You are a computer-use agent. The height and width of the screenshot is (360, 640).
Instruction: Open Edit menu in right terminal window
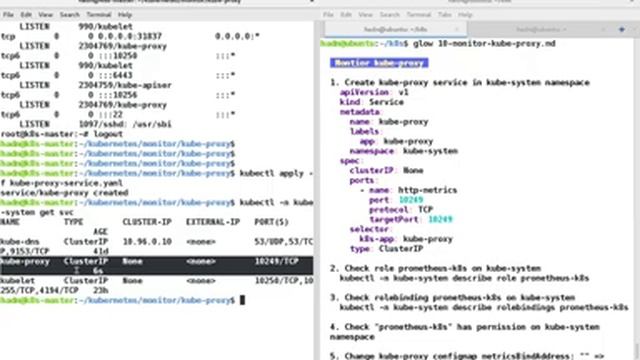[x=346, y=15]
